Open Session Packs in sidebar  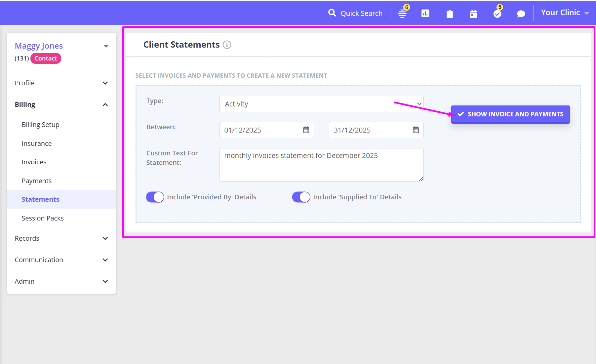(x=43, y=218)
